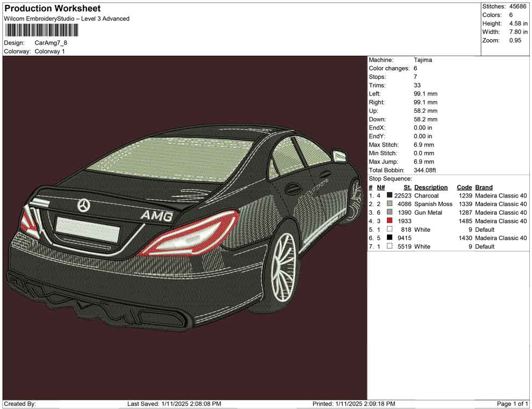This screenshot has width=532, height=409.
Task: Click the design barcode
Action: pos(41,31)
